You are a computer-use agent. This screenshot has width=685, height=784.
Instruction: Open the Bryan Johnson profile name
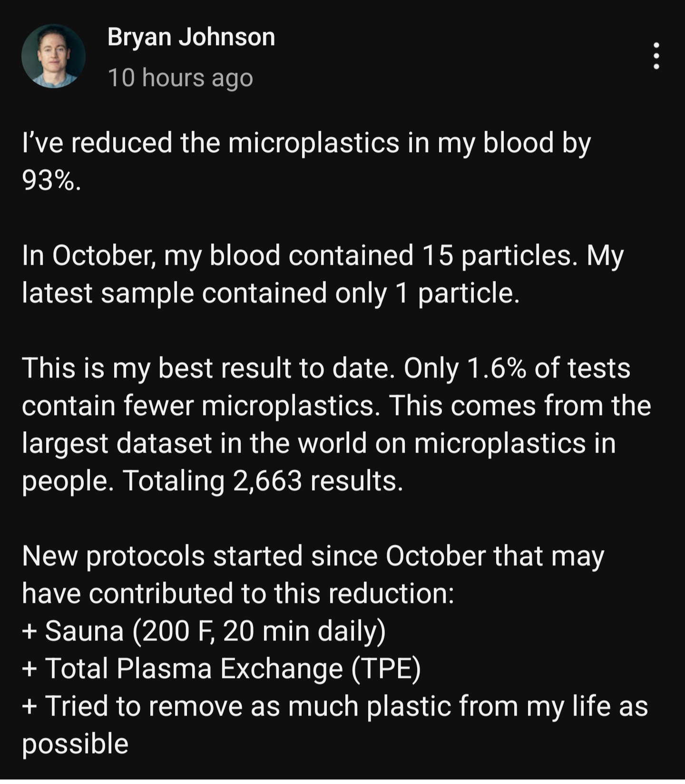[x=191, y=38]
